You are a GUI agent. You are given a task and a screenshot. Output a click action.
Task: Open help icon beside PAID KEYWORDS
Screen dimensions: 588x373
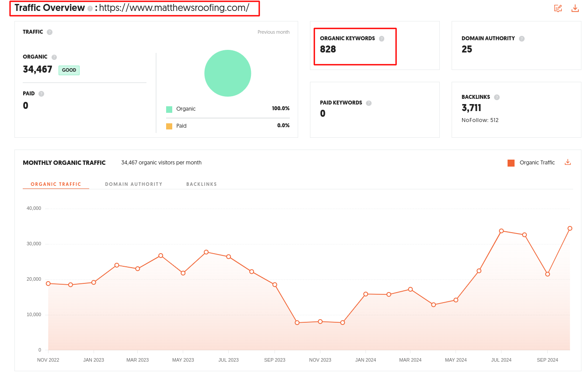coord(369,103)
